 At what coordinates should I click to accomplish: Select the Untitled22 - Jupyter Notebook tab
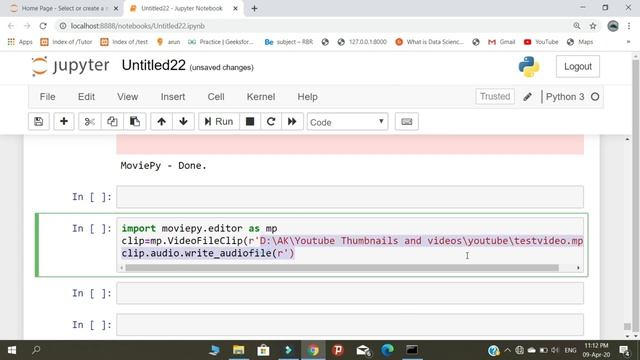click(182, 8)
